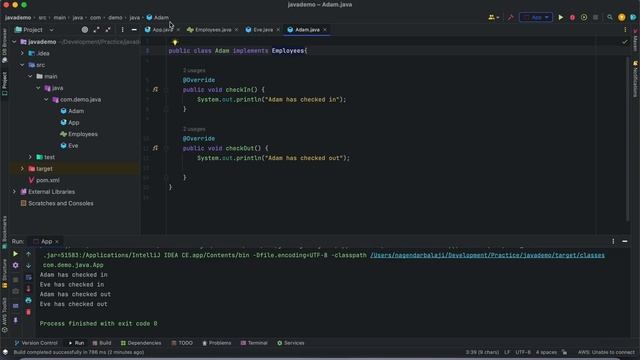This screenshot has height=360, width=640.
Task: Open Search Everywhere magnifier icon
Action: point(610,18)
